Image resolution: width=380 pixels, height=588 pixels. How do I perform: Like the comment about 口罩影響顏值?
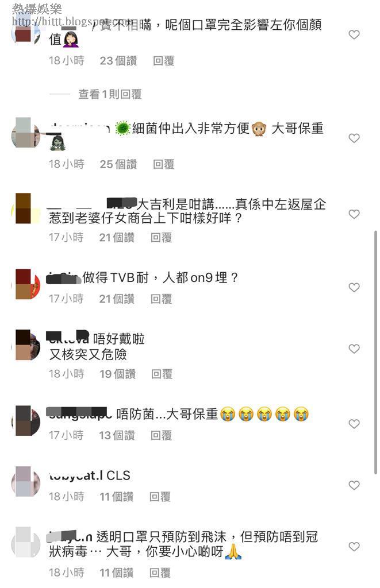(x=354, y=35)
